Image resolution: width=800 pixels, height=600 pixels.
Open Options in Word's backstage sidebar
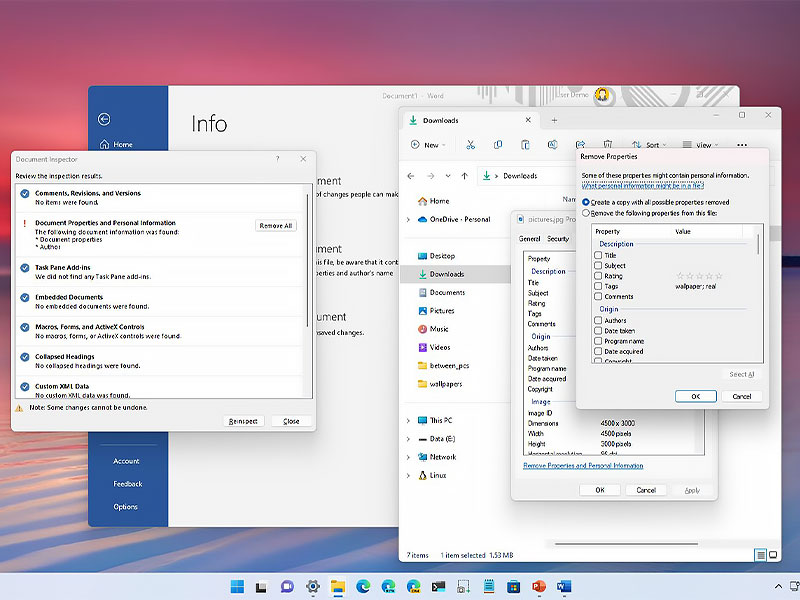(x=126, y=507)
